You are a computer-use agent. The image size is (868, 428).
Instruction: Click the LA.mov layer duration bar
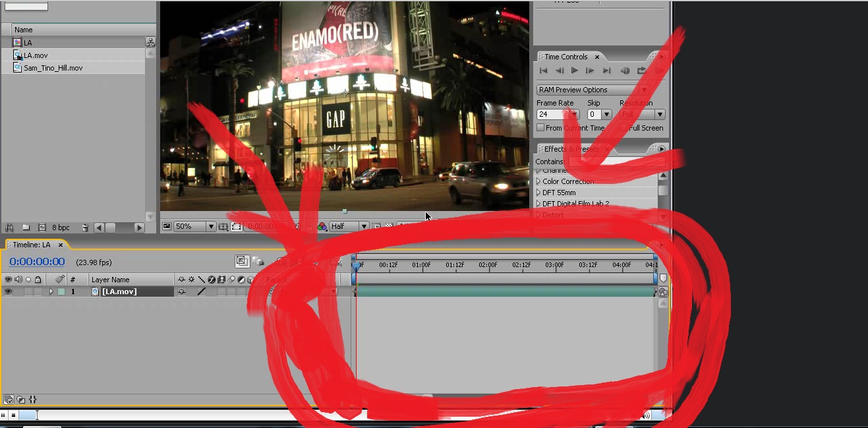point(506,291)
